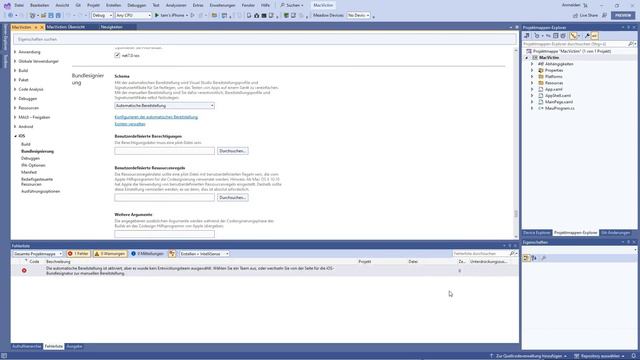Expand the Abhängigkeiten node in Projektmappen-Explorer
The height and width of the screenshot is (360, 640).
tap(532, 64)
